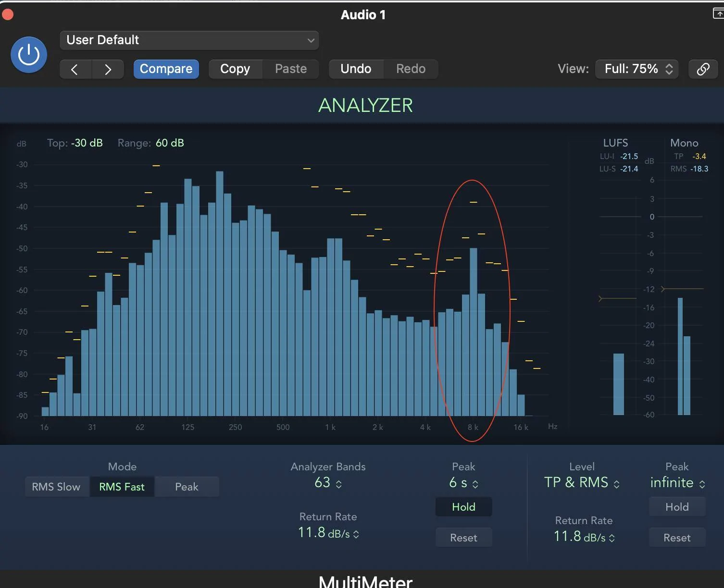
Task: Toggle the level meter peak Hold button
Action: [x=677, y=507]
